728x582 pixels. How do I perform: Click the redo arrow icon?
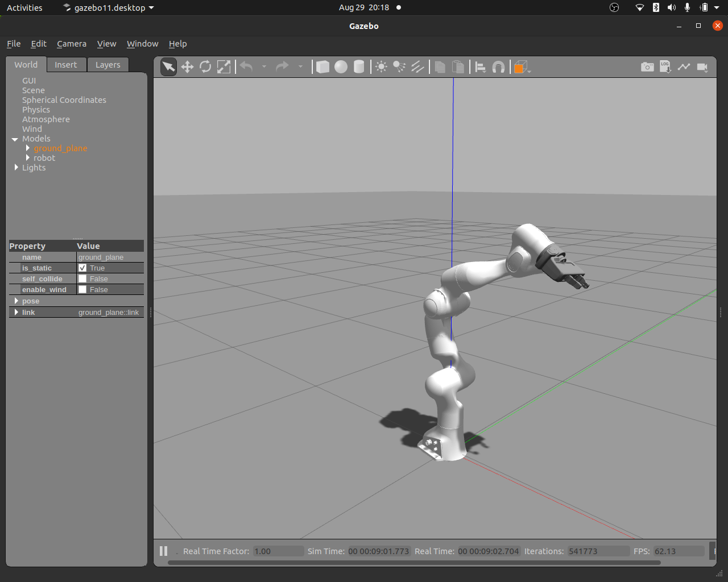click(x=282, y=67)
